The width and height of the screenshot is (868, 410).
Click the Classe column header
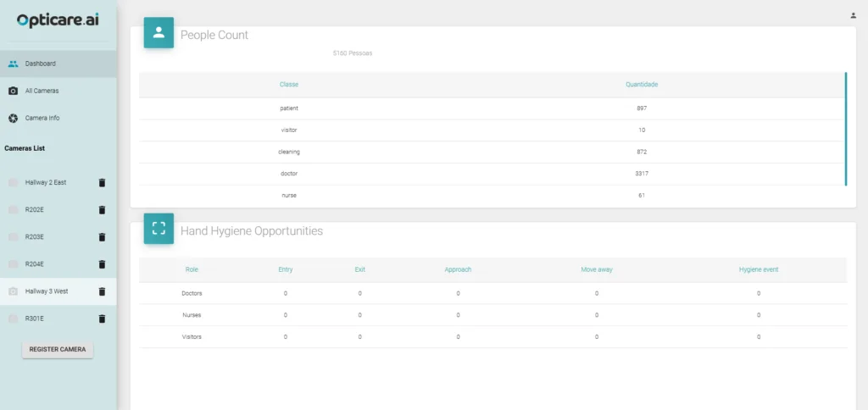pos(289,85)
